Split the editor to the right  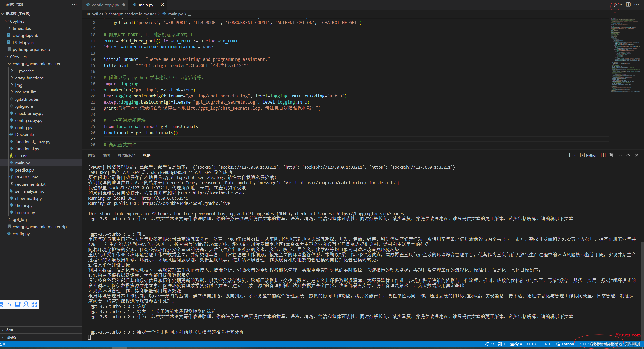coord(629,5)
